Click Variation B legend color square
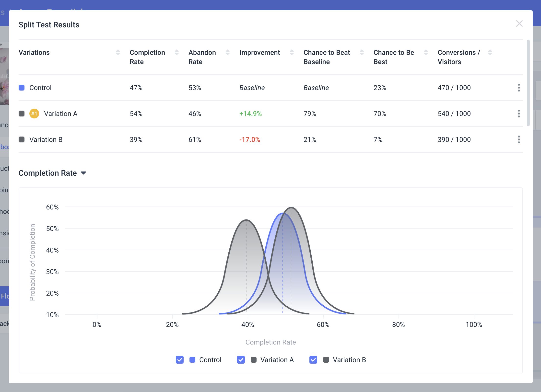The height and width of the screenshot is (392, 541). (326, 360)
